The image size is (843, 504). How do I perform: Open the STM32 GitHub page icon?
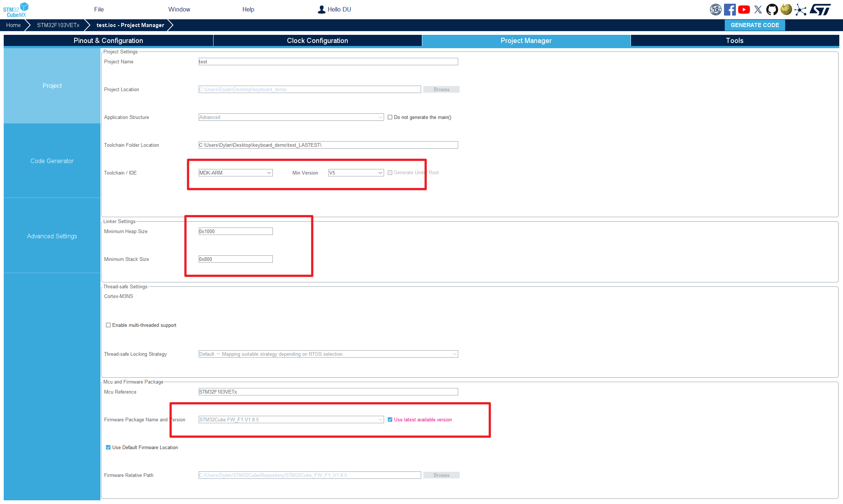[x=772, y=9]
